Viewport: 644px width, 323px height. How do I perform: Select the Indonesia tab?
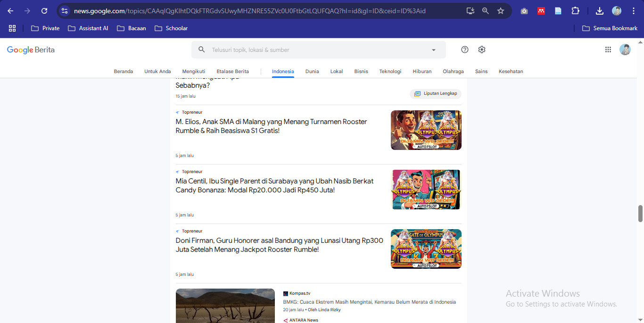point(283,71)
